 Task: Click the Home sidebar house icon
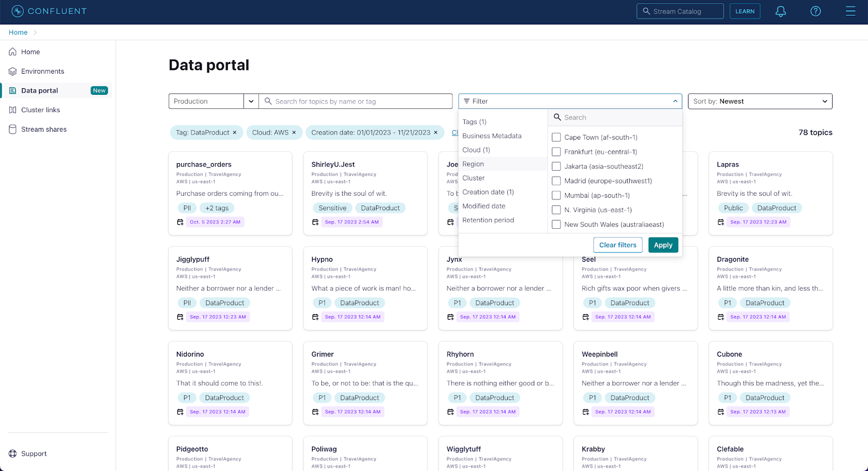(x=12, y=52)
